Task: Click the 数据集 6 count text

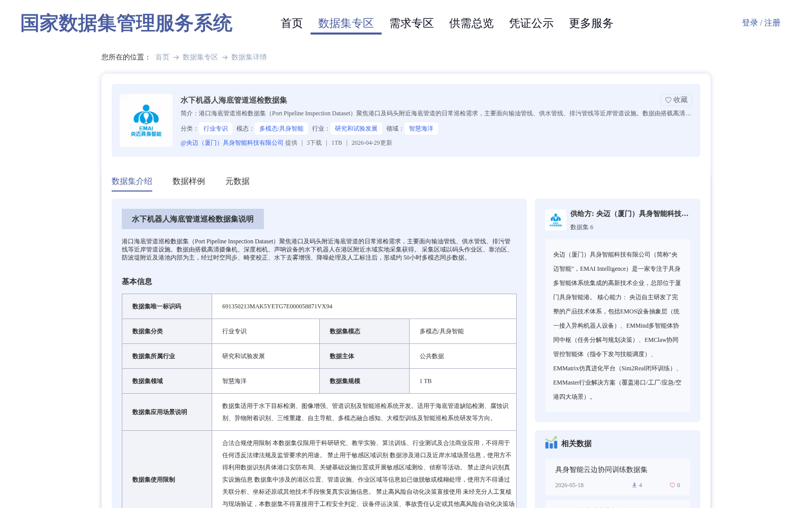Action: coord(582,227)
